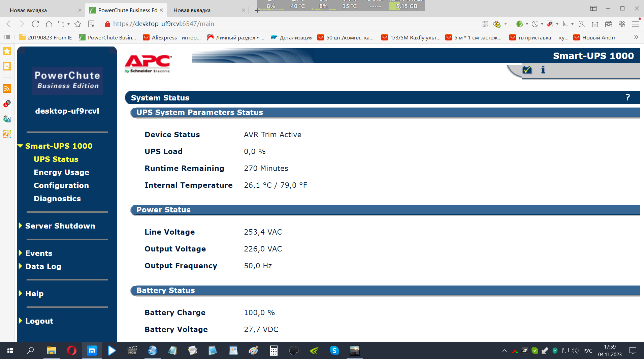Open the browser main menu
Viewport: 644px width, 359px height.
[636, 24]
